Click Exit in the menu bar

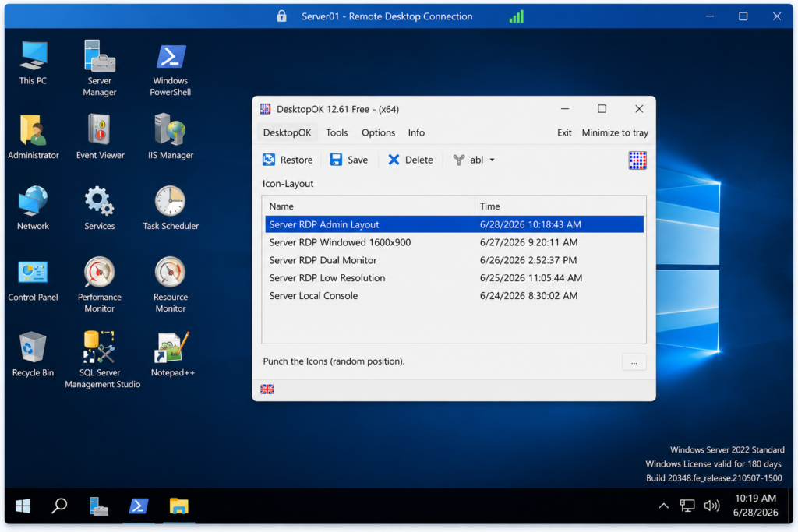[x=564, y=132]
